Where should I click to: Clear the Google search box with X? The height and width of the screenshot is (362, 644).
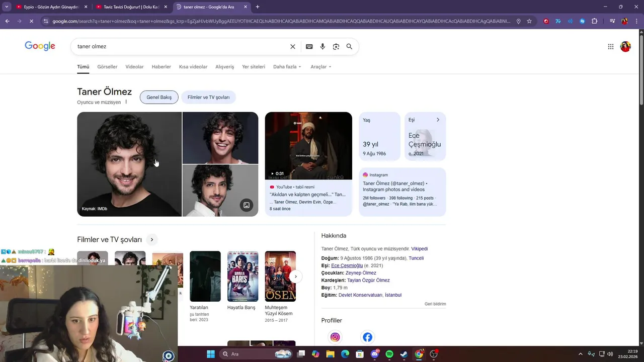tap(293, 46)
